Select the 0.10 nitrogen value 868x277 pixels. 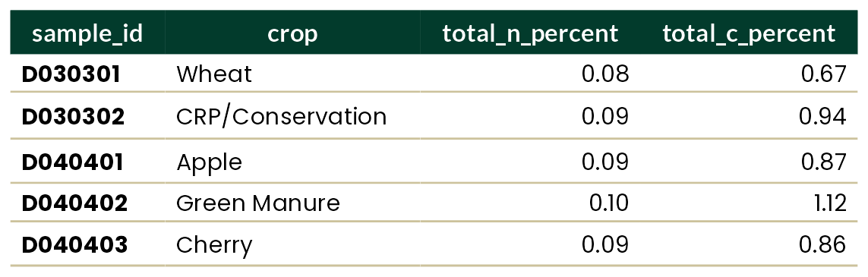609,203
